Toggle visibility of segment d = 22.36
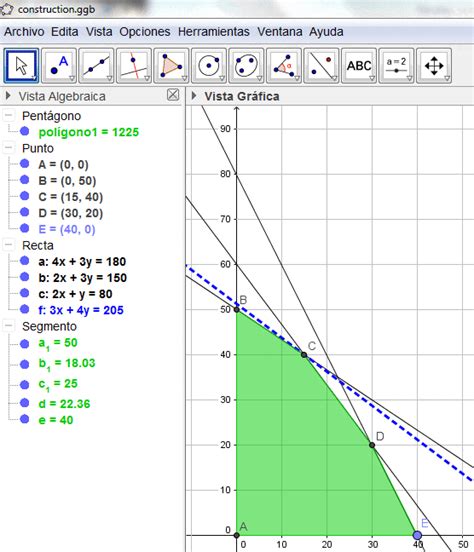Viewport: 474px width, 552px height. tap(25, 403)
